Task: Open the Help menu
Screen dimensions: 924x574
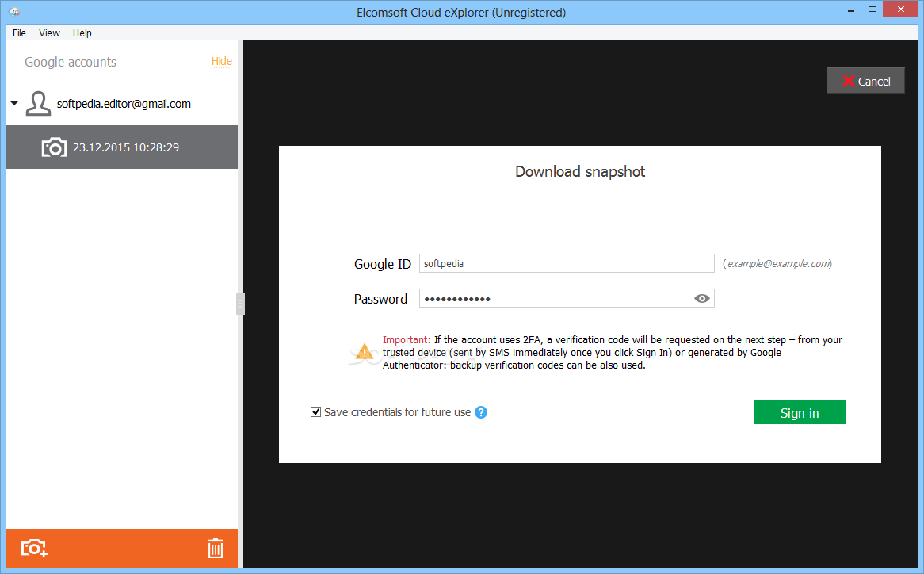Action: (82, 33)
